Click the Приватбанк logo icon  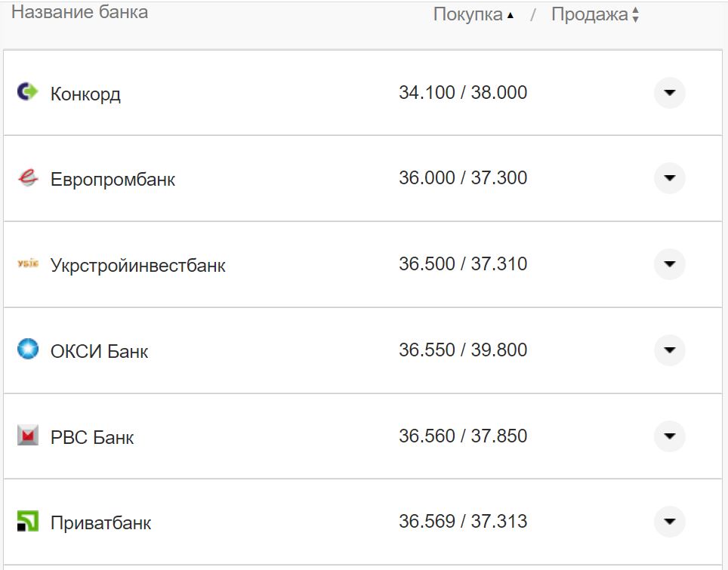(x=27, y=521)
